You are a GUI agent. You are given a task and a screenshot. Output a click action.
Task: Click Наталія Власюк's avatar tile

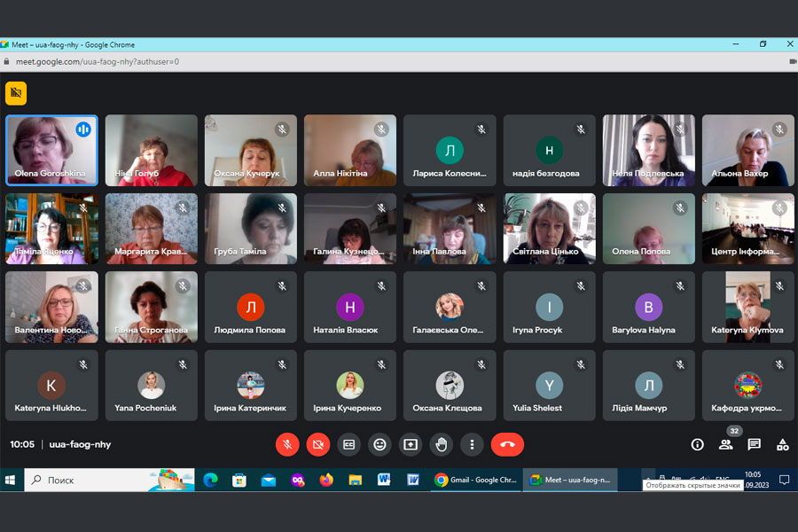350,307
